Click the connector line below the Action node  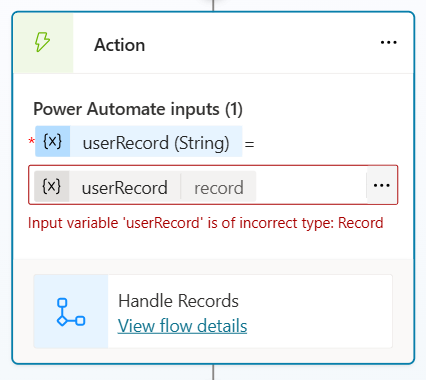pyautogui.click(x=213, y=372)
